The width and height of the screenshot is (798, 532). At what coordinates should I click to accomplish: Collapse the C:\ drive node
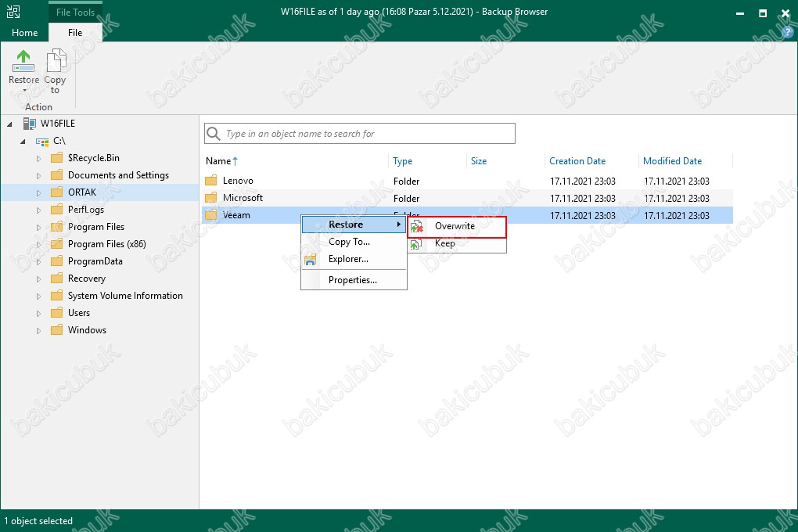23,142
